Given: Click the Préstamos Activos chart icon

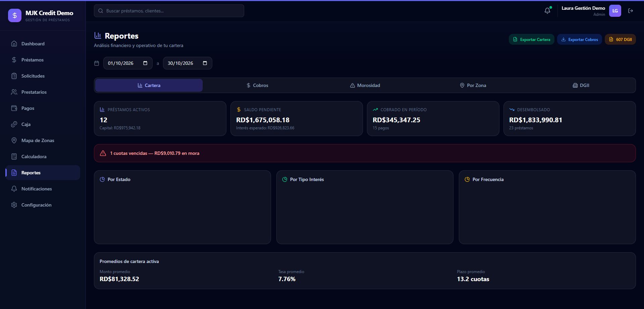Looking at the screenshot, I should [x=102, y=109].
